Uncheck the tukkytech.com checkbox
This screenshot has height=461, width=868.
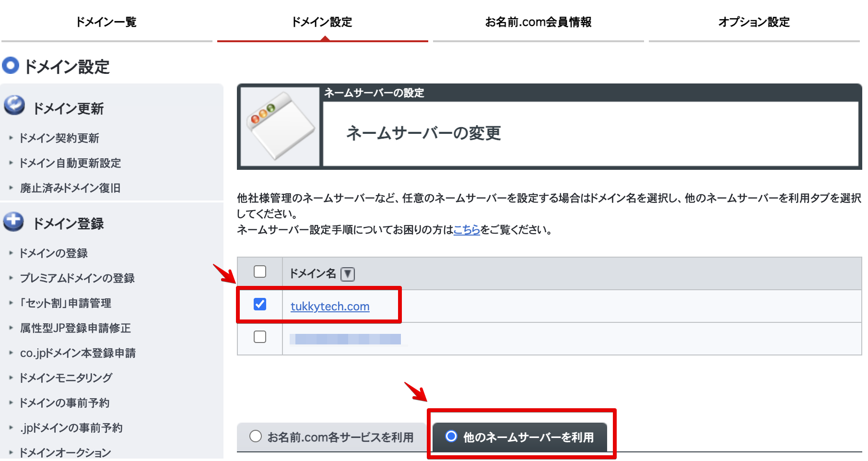coord(260,304)
